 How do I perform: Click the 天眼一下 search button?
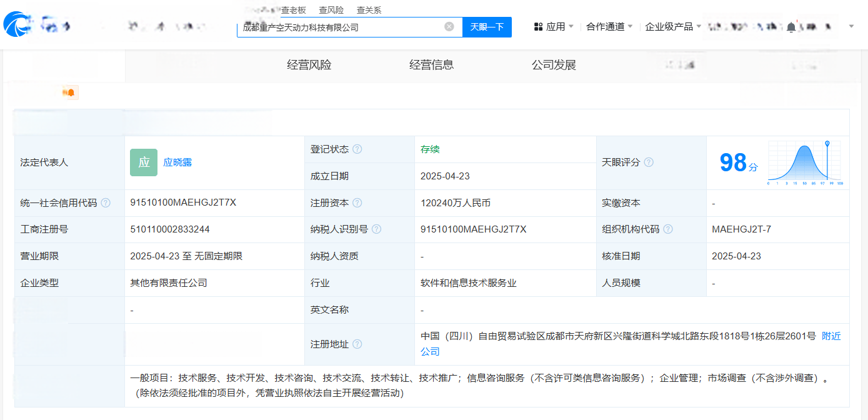click(x=487, y=27)
